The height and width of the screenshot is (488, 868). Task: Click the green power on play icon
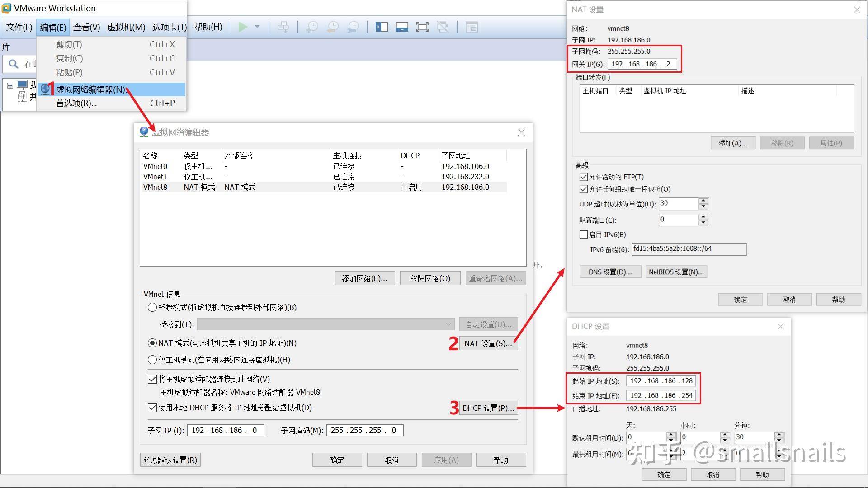243,27
